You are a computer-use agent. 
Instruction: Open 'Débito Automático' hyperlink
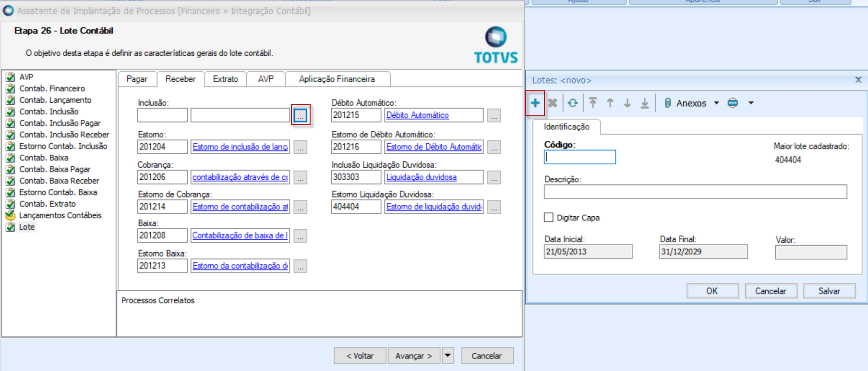(x=418, y=115)
